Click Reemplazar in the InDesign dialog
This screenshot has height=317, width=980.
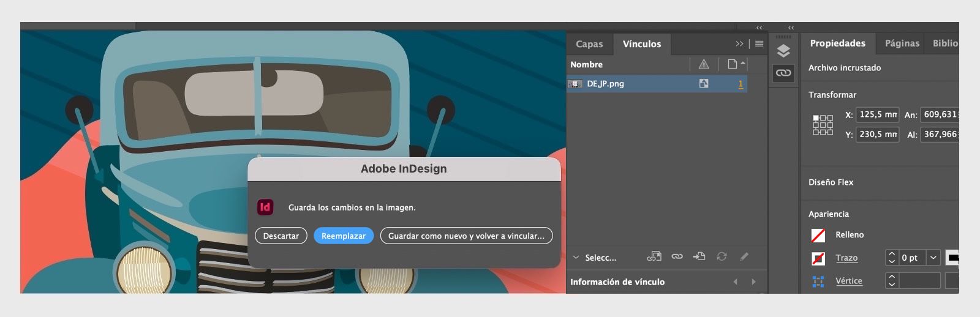pyautogui.click(x=344, y=236)
